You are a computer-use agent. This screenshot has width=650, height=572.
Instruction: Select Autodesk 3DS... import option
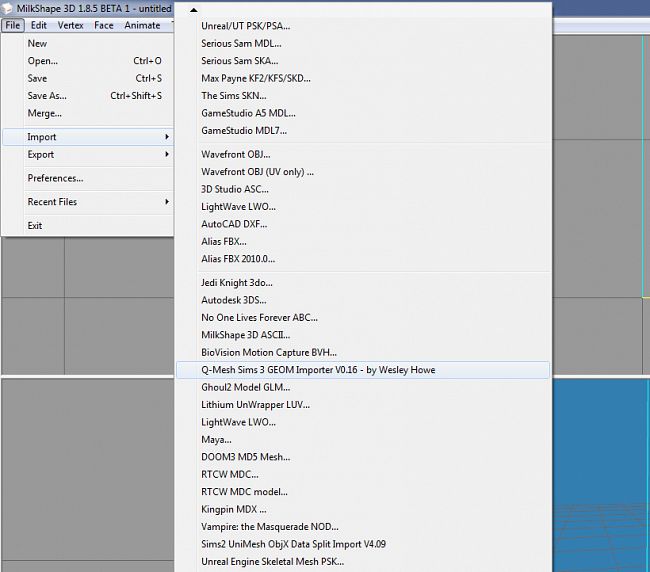pos(236,300)
